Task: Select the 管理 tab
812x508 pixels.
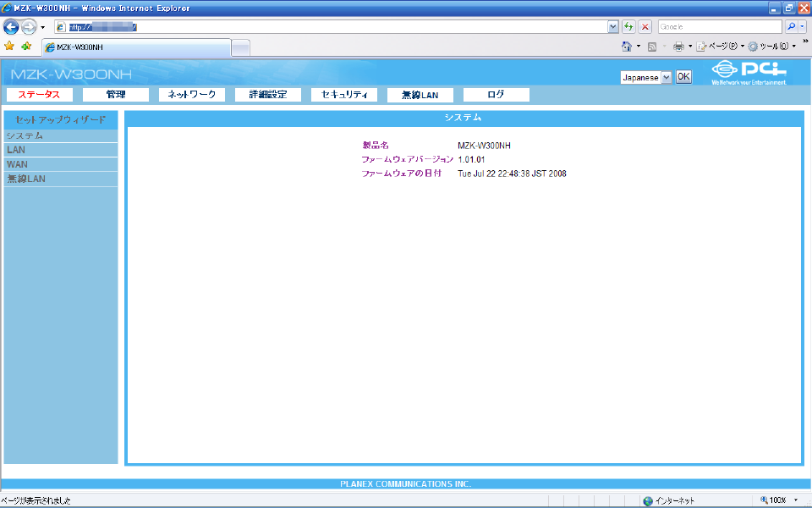Action: (116, 95)
